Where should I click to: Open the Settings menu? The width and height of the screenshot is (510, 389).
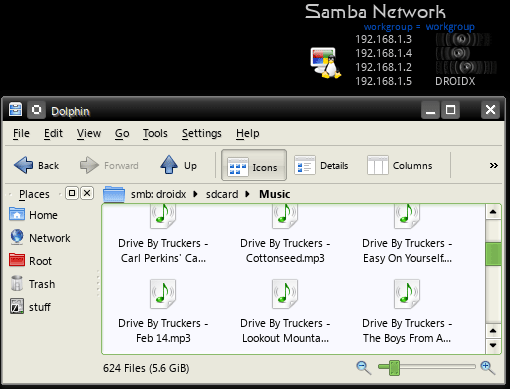202,133
